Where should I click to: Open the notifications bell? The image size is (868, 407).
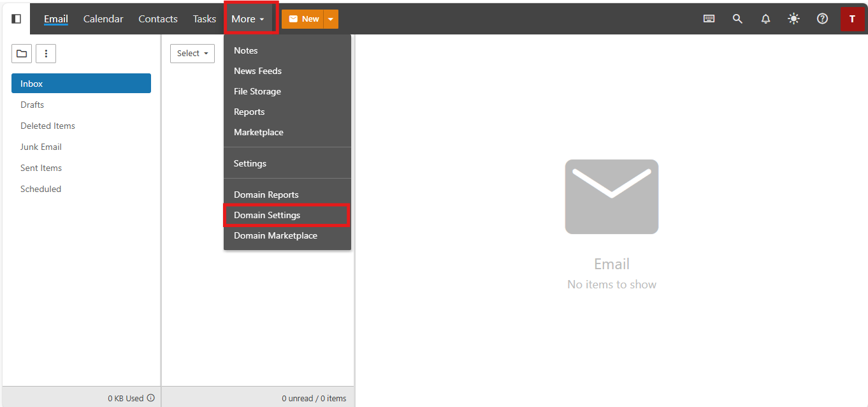766,19
